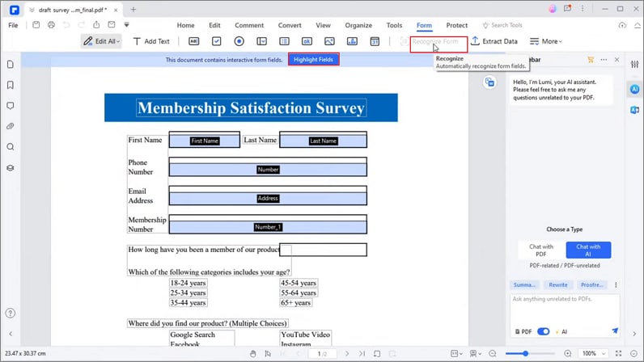Select the checkbox form tool
The width and height of the screenshot is (644, 362).
pyautogui.click(x=217, y=41)
